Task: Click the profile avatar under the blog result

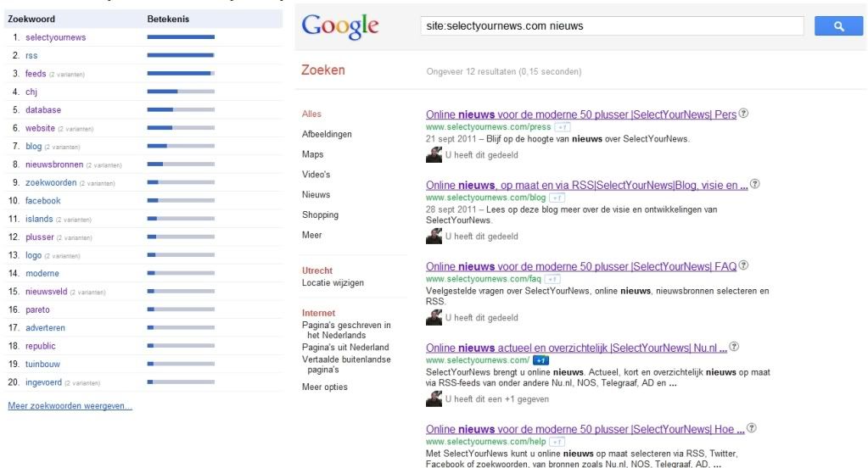Action: 434,237
